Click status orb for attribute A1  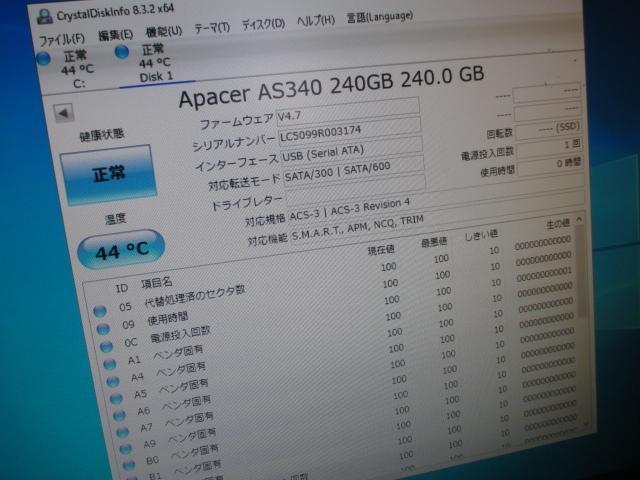click(x=109, y=364)
